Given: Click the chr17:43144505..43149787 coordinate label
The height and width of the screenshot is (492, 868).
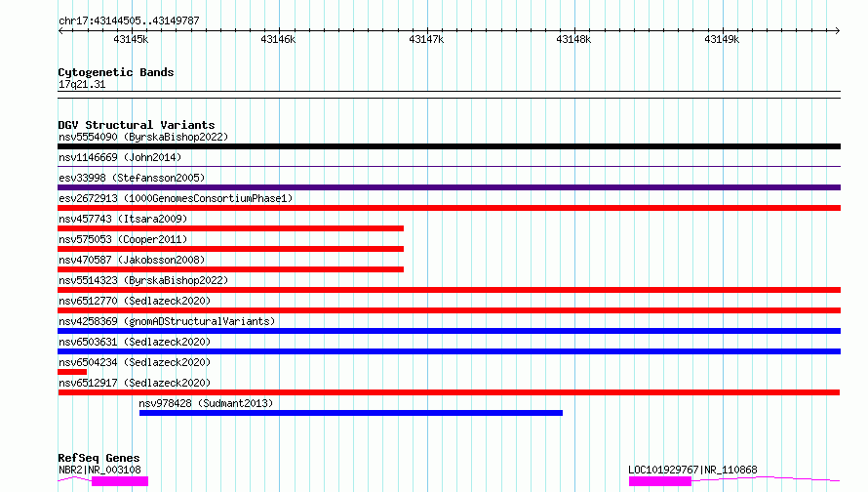Looking at the screenshot, I should pos(129,20).
